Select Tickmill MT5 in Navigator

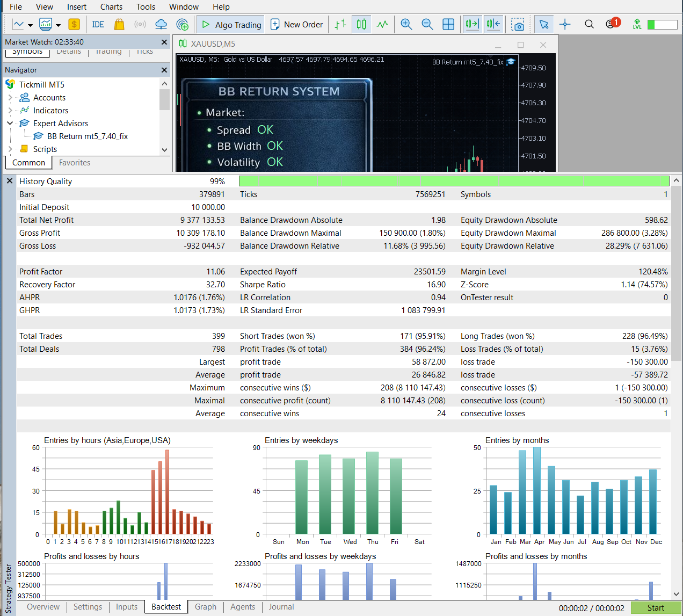[42, 85]
